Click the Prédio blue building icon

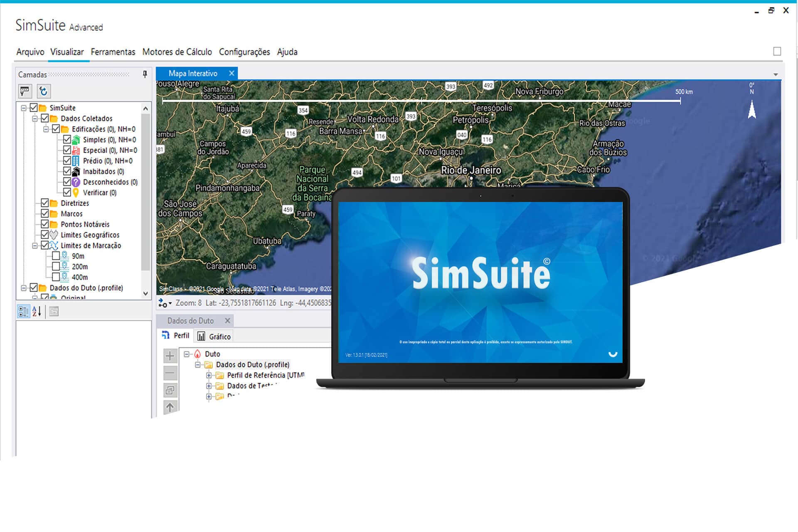[76, 161]
